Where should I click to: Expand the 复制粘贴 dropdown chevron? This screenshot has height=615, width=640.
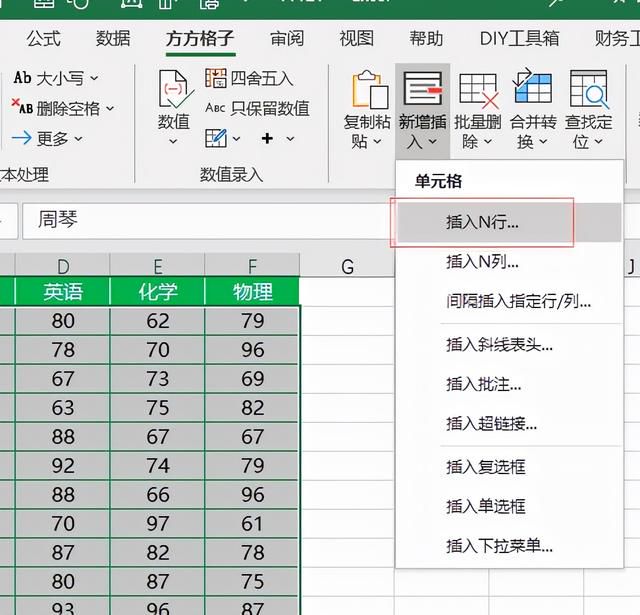coord(378,142)
